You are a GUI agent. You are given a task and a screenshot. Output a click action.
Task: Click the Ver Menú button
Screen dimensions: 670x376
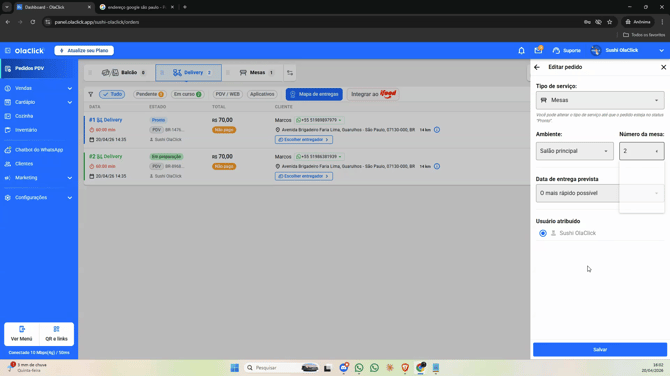click(21, 334)
